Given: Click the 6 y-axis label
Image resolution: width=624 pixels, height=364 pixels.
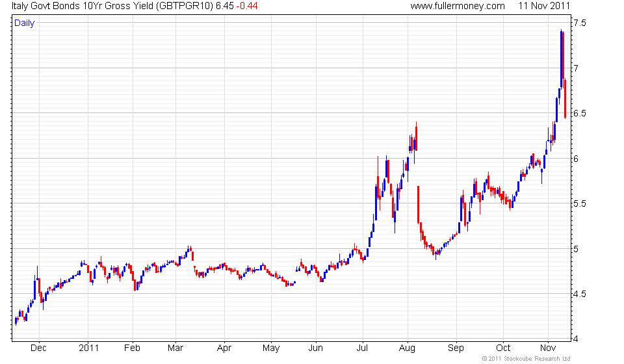Looking at the screenshot, I should click(x=576, y=159).
